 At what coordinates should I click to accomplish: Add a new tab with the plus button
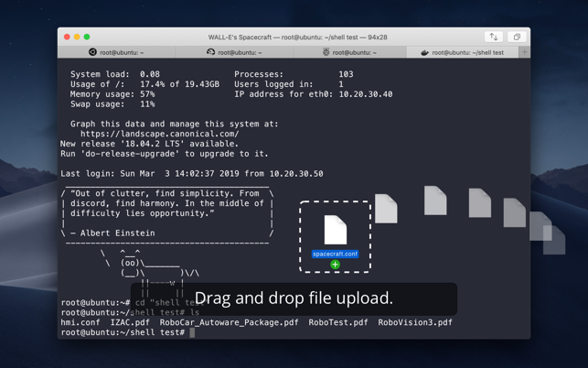(x=524, y=53)
